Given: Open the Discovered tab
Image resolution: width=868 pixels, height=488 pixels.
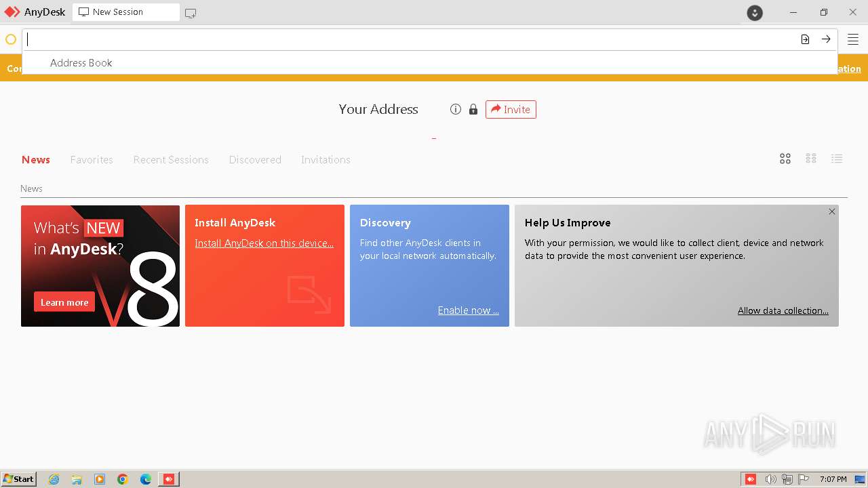Looking at the screenshot, I should tap(255, 159).
